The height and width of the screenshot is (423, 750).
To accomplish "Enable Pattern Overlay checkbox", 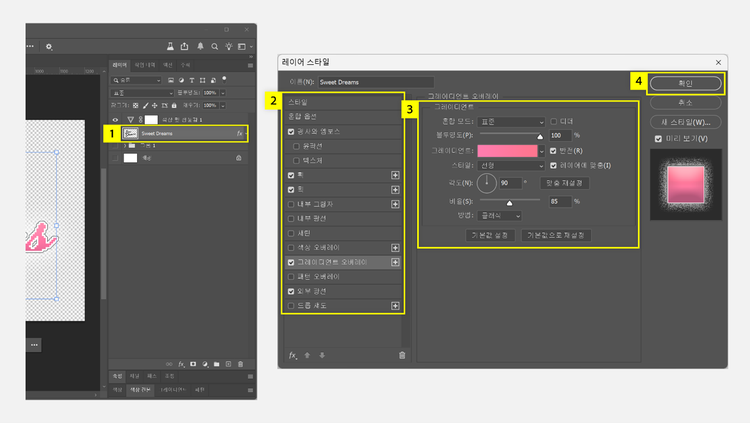I will pos(291,277).
